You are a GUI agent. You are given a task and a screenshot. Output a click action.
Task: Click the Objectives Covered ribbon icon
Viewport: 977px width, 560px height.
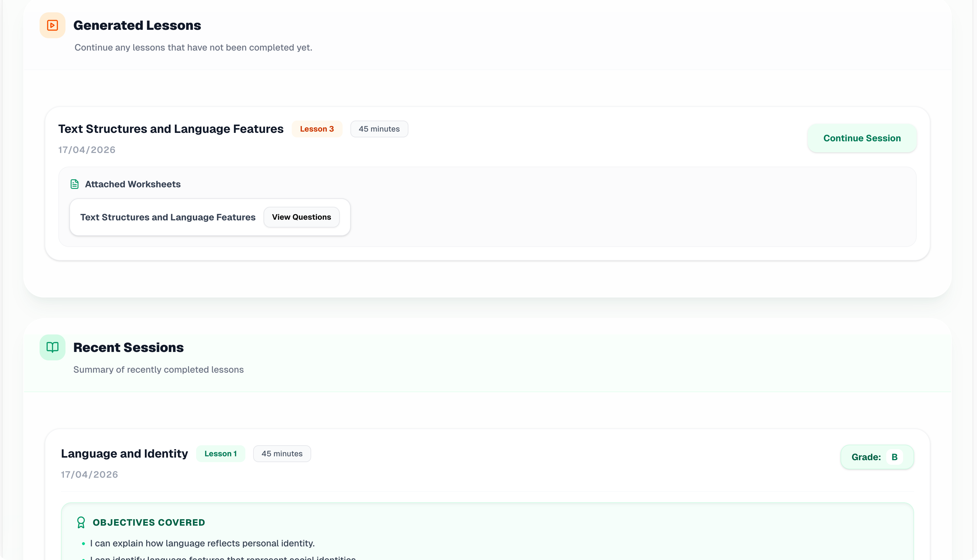tap(81, 522)
